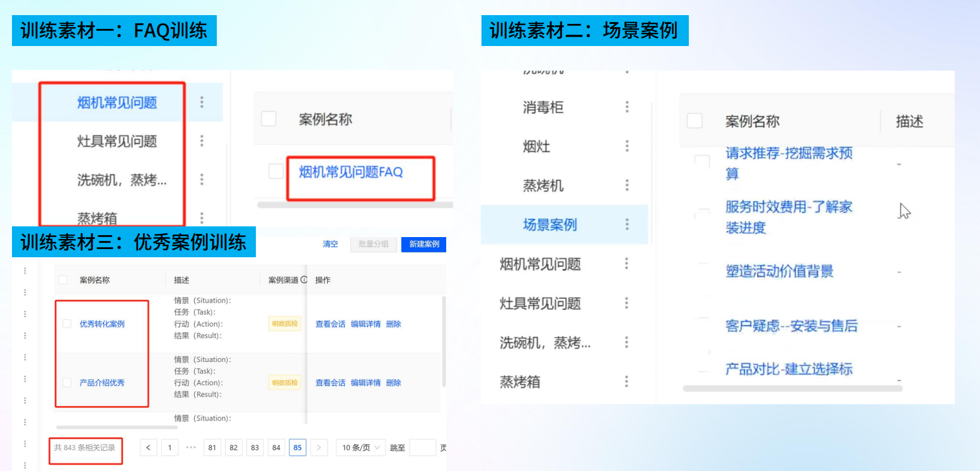Select 蒸烤机 category in sidebar
Screen dimensions: 980x471
point(543,186)
